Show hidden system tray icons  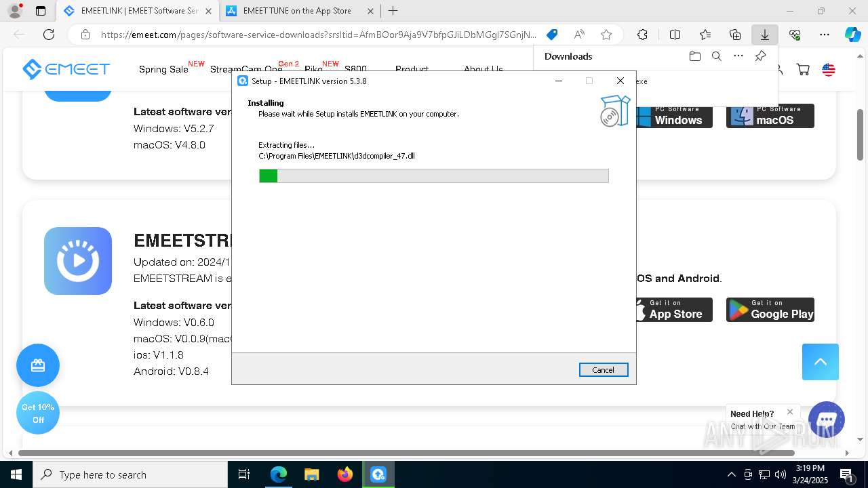[x=731, y=474]
